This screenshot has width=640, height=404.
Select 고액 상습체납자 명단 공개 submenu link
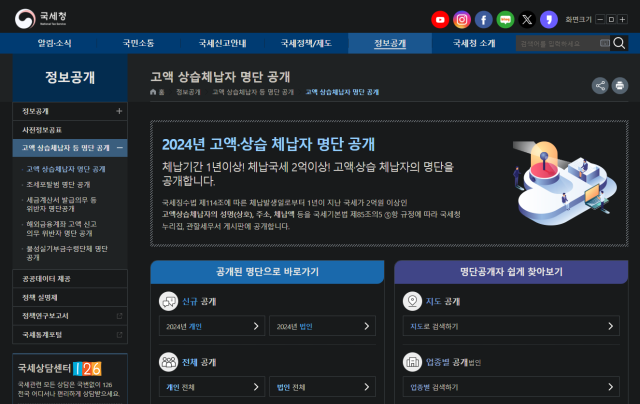tap(66, 169)
